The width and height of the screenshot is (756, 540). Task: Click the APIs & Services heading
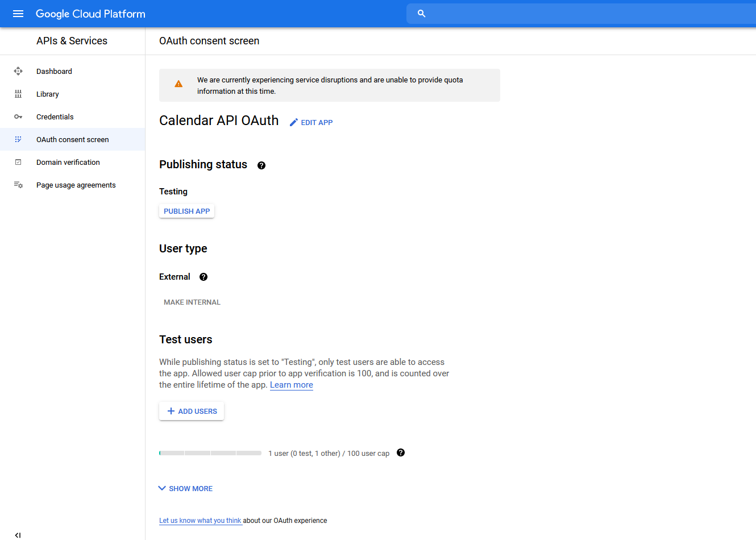(72, 41)
